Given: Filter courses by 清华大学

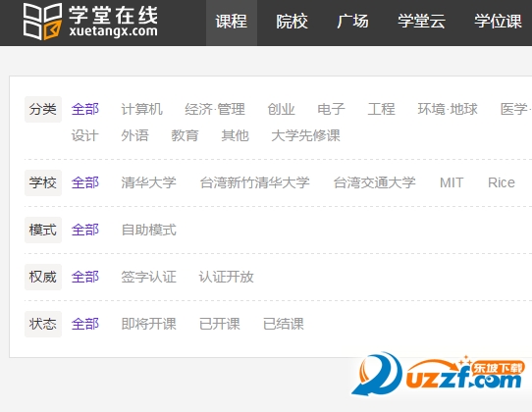Looking at the screenshot, I should pos(148,182).
